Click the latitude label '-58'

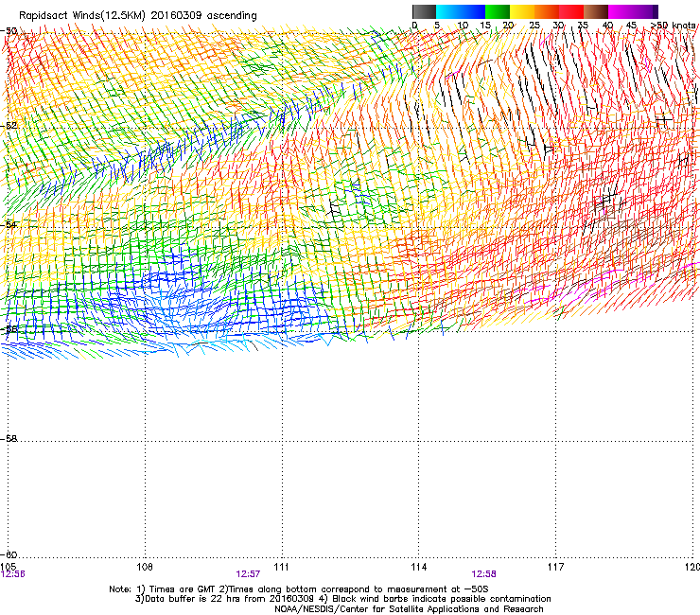(x=9, y=439)
